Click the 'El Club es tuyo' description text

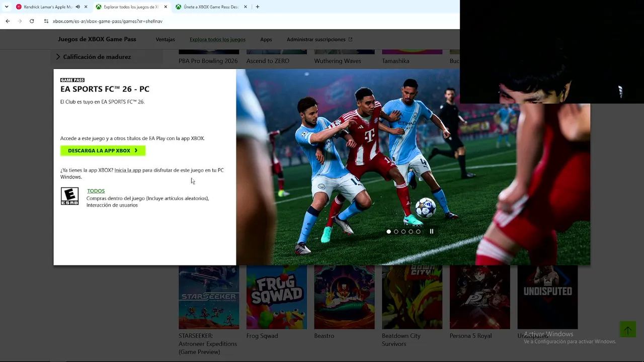point(102,102)
